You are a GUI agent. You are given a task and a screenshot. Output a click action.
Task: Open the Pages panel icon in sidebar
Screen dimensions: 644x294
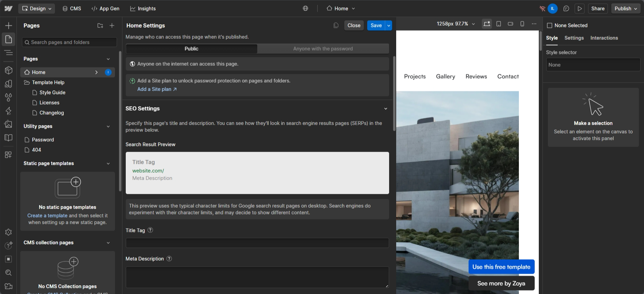(9, 39)
